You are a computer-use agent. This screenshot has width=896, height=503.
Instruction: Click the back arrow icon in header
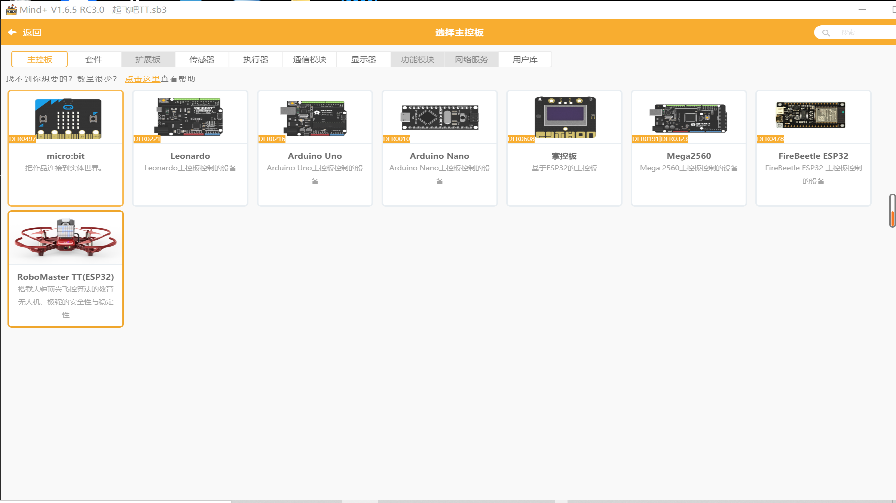(x=12, y=33)
